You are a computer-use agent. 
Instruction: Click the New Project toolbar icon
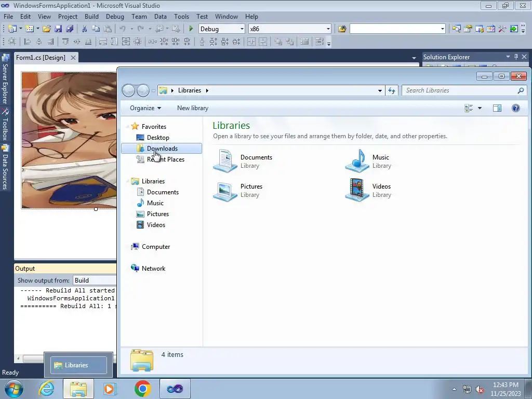[x=12, y=29]
